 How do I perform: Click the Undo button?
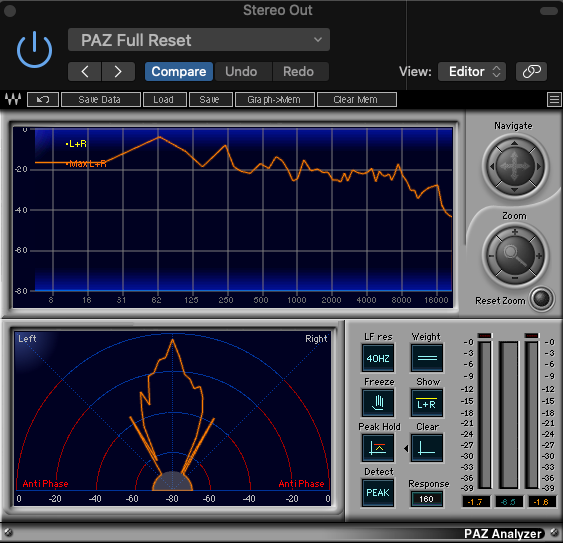coord(242,71)
